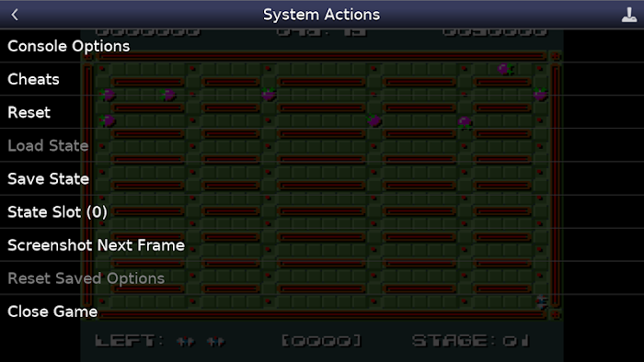
Task: Change State Slot (0)
Action: coord(322,212)
